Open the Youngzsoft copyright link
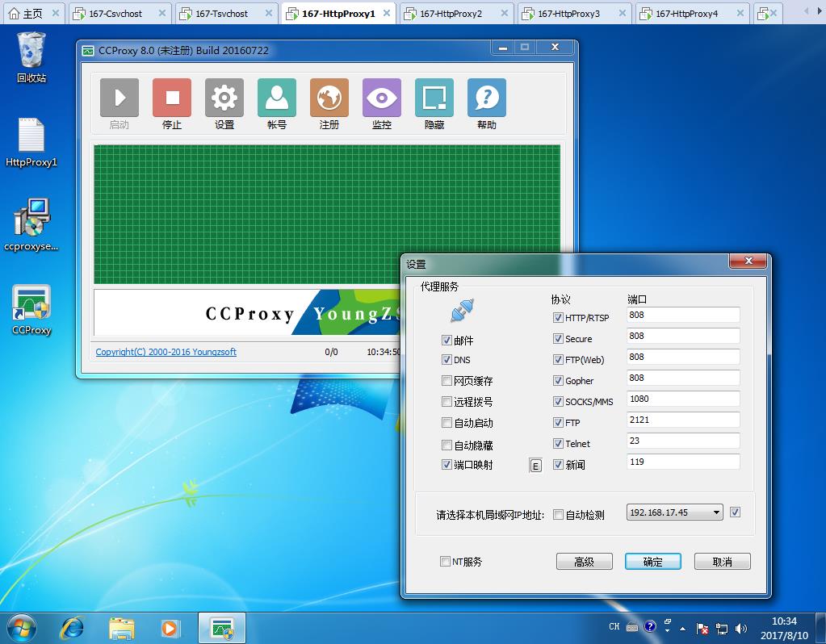 click(x=166, y=352)
